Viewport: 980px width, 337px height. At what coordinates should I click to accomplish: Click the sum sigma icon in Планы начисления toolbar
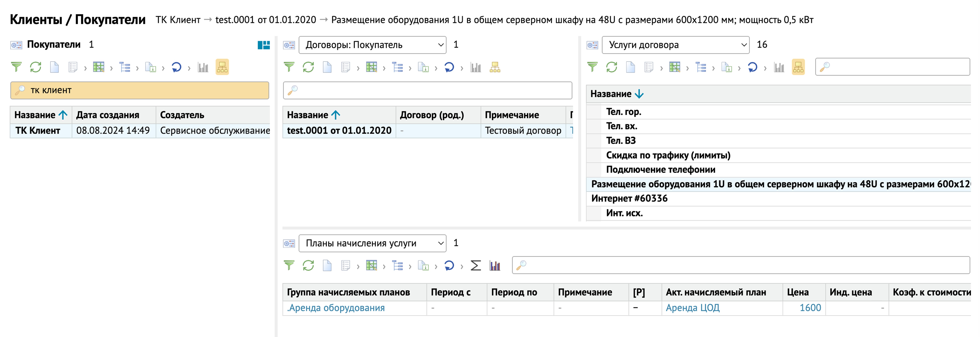pos(476,265)
